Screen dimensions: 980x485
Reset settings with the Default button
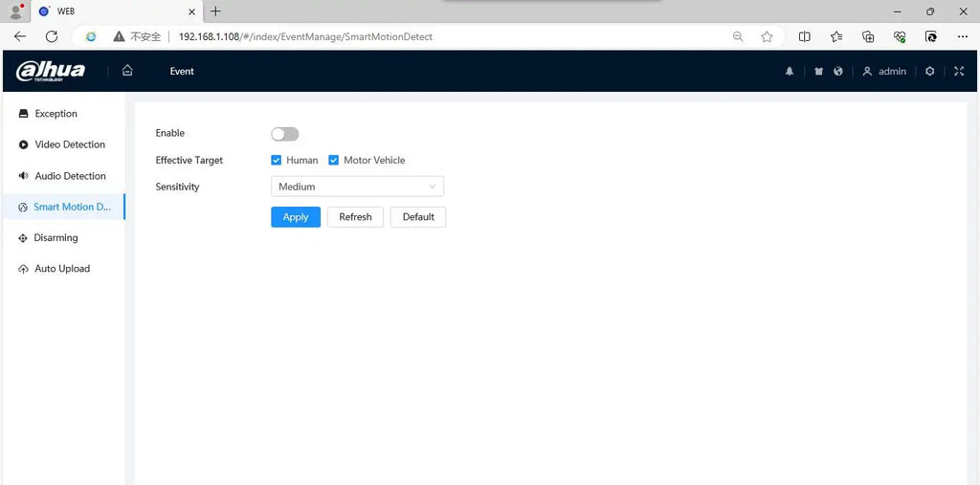418,217
